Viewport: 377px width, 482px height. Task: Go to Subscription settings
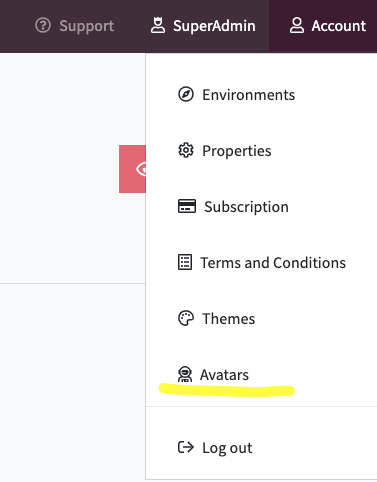point(261,206)
